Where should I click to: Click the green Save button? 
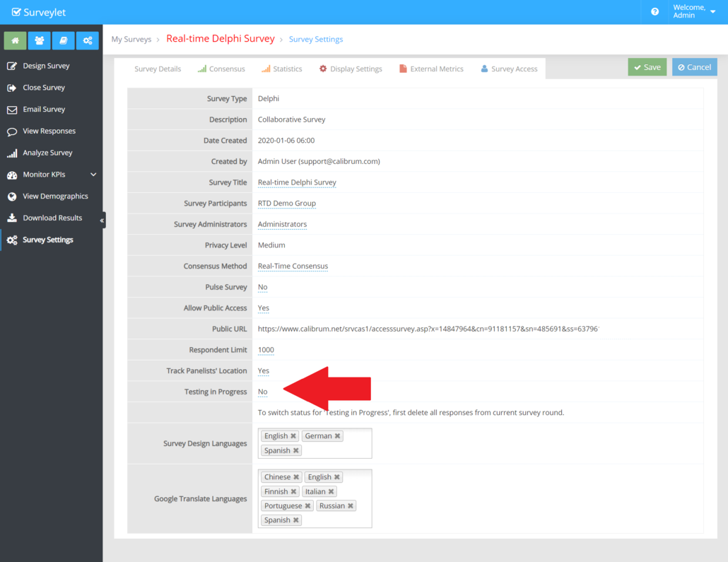tap(647, 67)
